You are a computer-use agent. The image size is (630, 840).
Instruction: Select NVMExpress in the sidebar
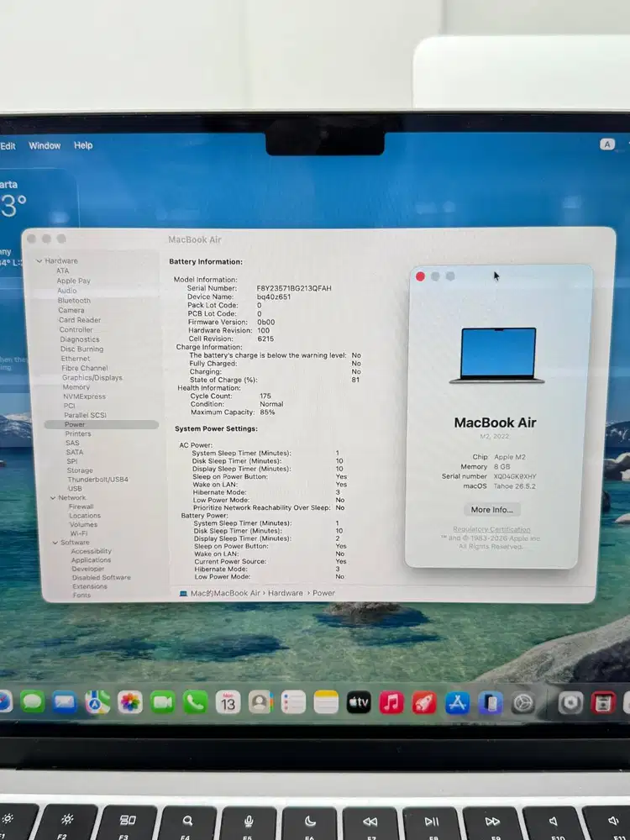tap(85, 396)
